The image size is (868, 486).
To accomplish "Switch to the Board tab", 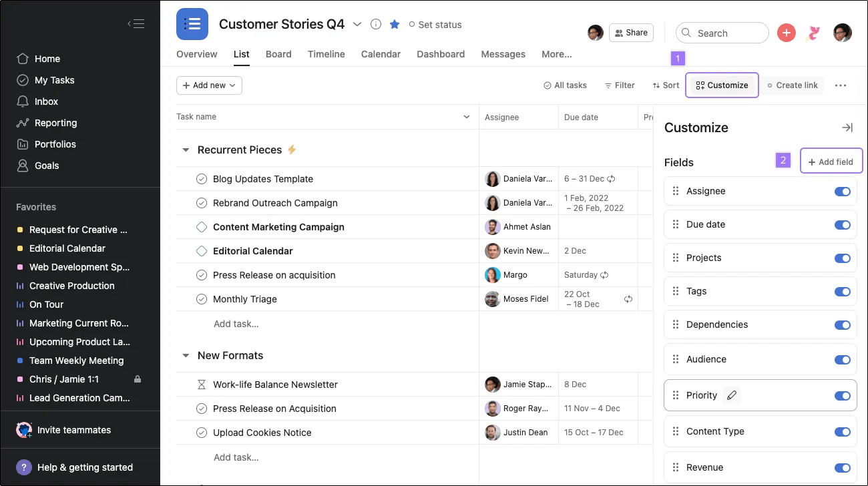I will point(278,54).
